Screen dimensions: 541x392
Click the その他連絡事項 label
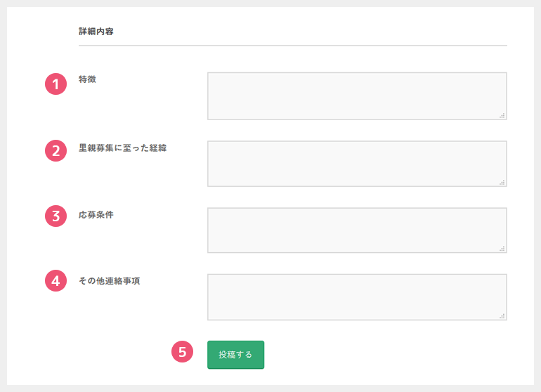114,281
